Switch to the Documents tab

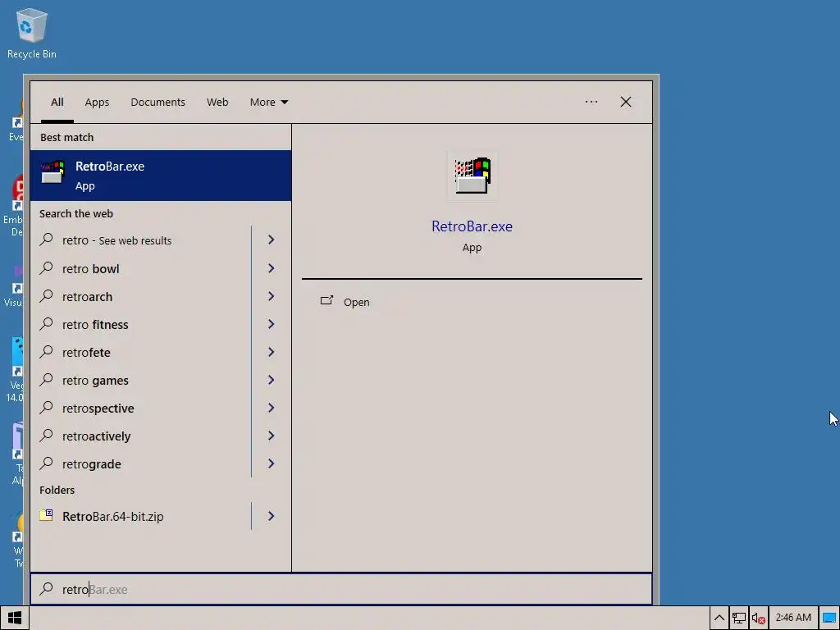(x=158, y=102)
